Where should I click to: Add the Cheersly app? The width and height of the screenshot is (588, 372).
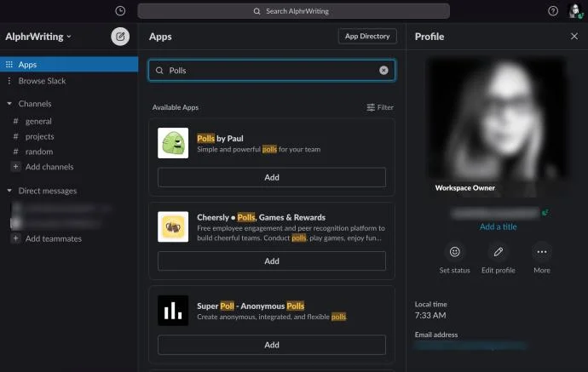(x=272, y=261)
